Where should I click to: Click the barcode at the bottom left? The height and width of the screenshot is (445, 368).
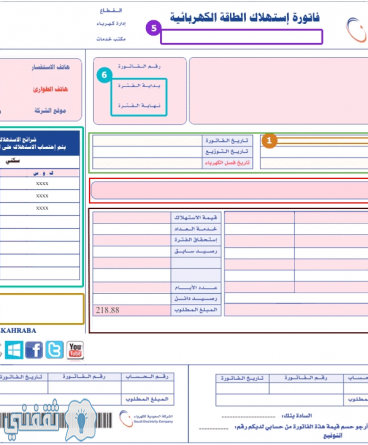[56, 421]
